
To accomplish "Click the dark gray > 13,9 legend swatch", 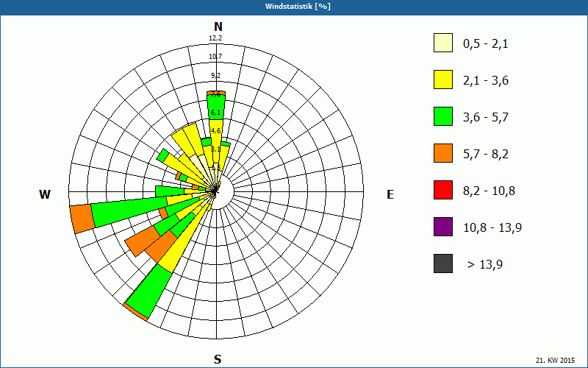I will point(443,263).
